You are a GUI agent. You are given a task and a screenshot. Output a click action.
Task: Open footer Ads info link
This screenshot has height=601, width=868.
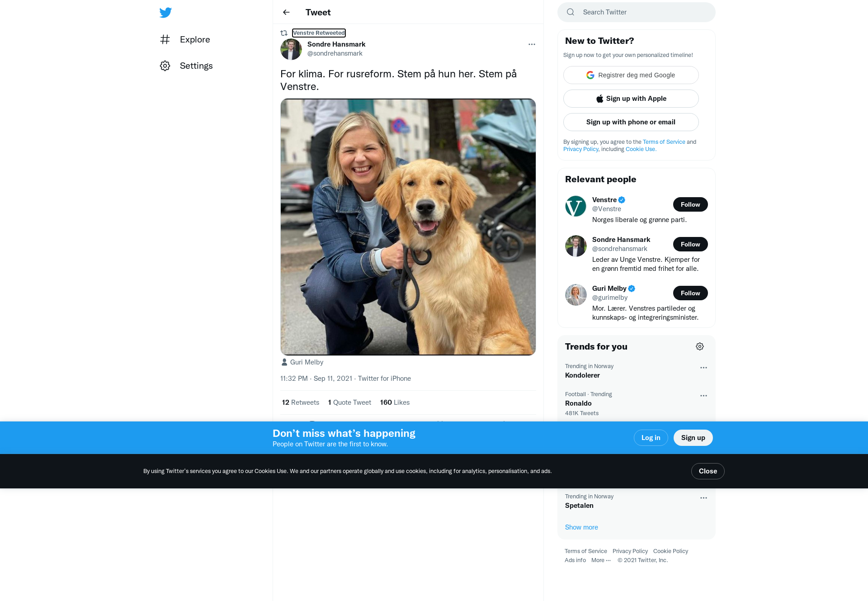575,560
